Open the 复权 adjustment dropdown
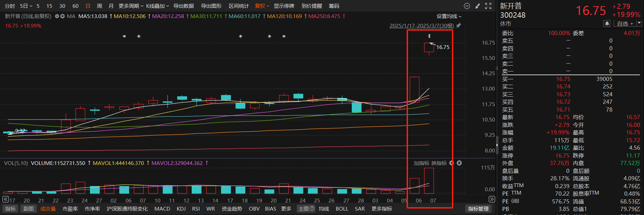 pyautogui.click(x=262, y=6)
